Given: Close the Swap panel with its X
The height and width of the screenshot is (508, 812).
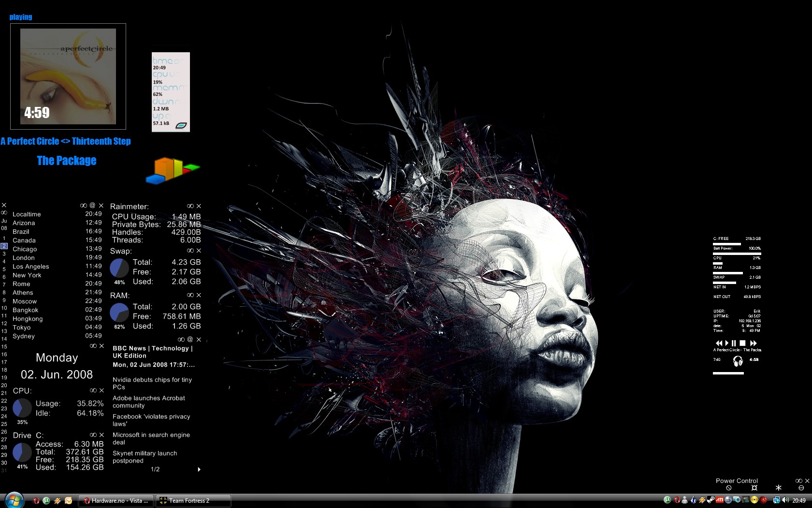Looking at the screenshot, I should tap(199, 251).
